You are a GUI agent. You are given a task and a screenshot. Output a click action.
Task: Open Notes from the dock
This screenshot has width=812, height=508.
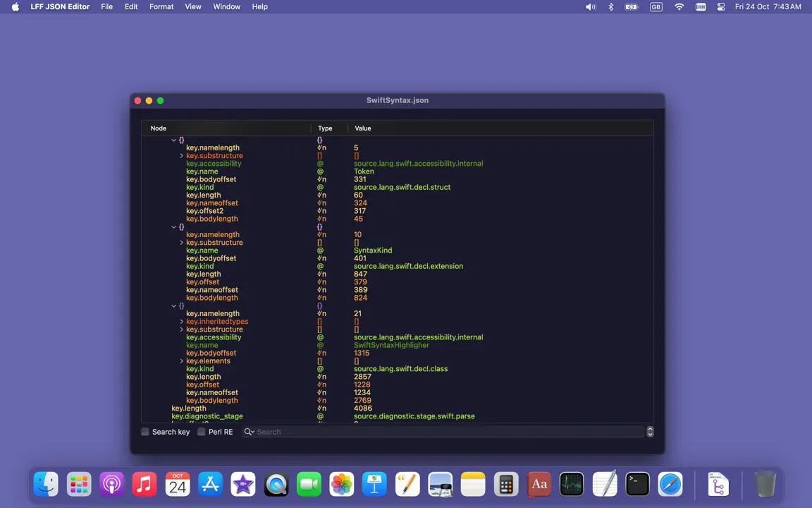(474, 484)
